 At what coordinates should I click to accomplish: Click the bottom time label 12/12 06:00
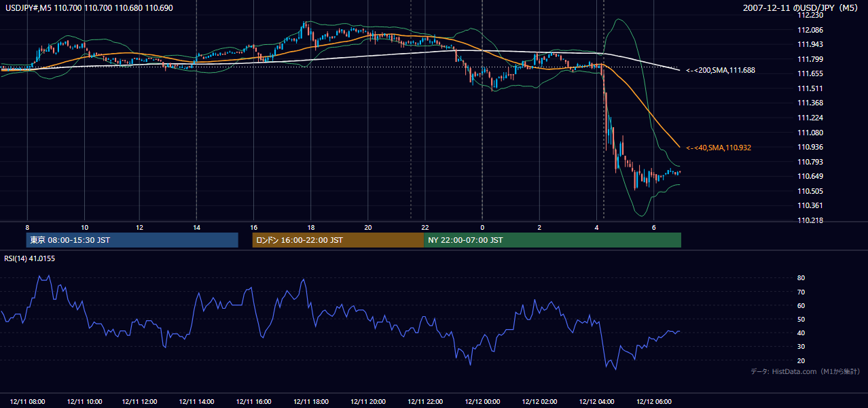653,402
